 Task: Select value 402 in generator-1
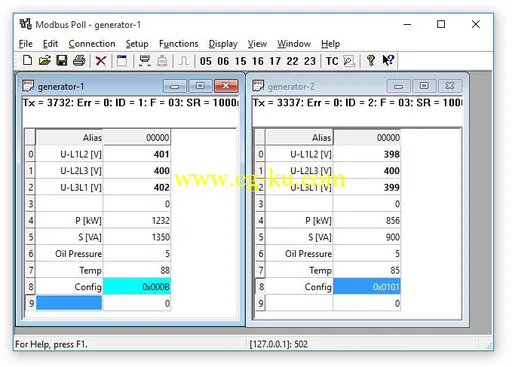(x=137, y=187)
